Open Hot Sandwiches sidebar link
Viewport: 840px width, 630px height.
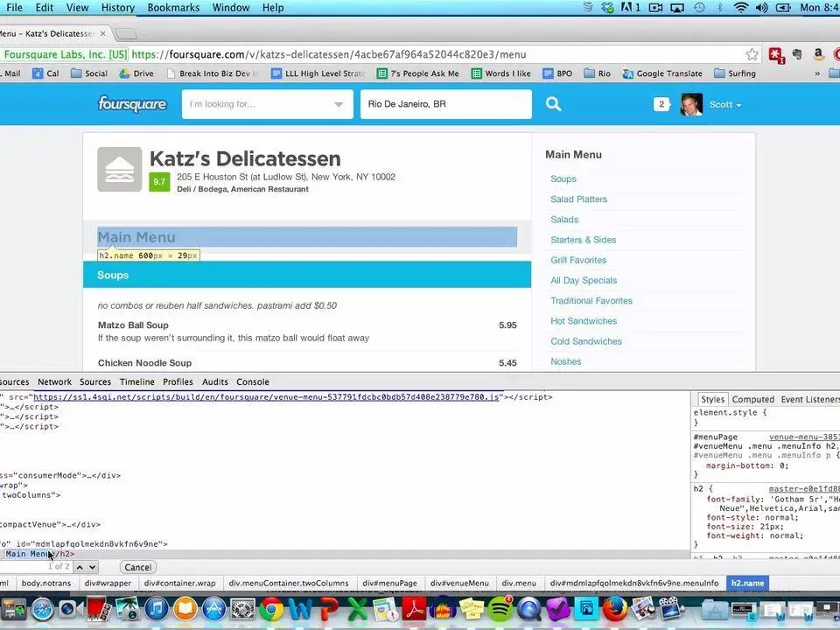[x=584, y=321]
